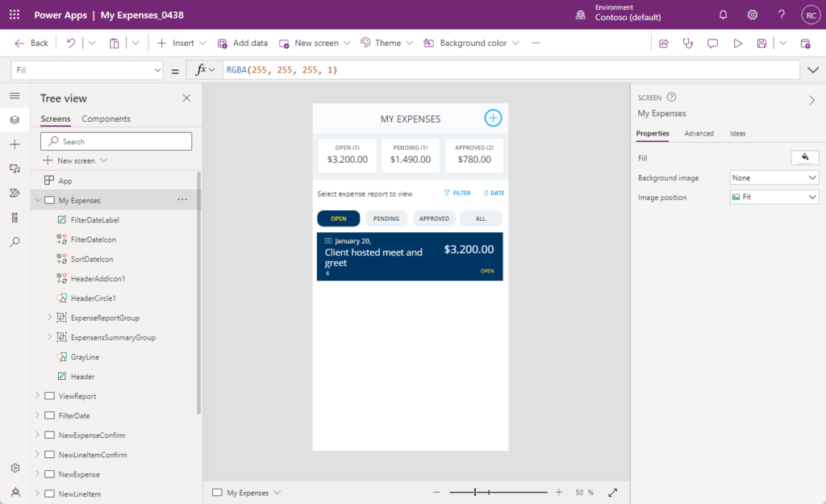Adjust the zoom slider
The image size is (826, 504).
click(475, 493)
